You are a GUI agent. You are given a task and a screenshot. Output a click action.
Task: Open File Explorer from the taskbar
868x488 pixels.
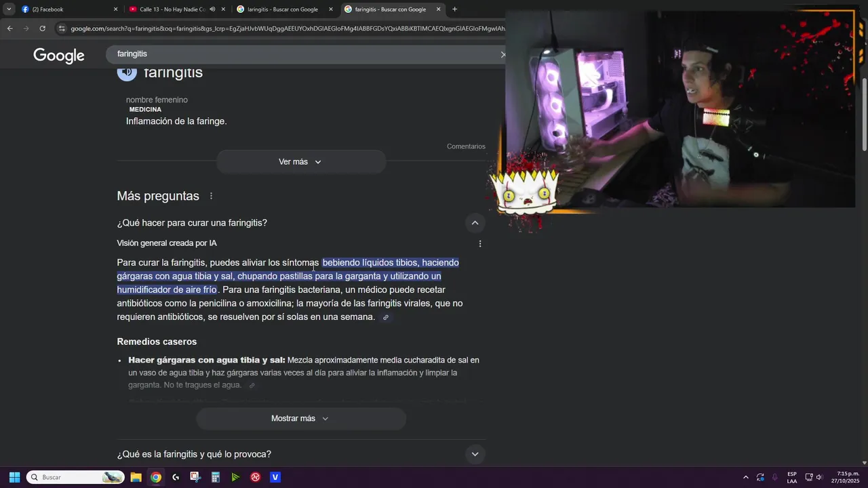(x=136, y=477)
